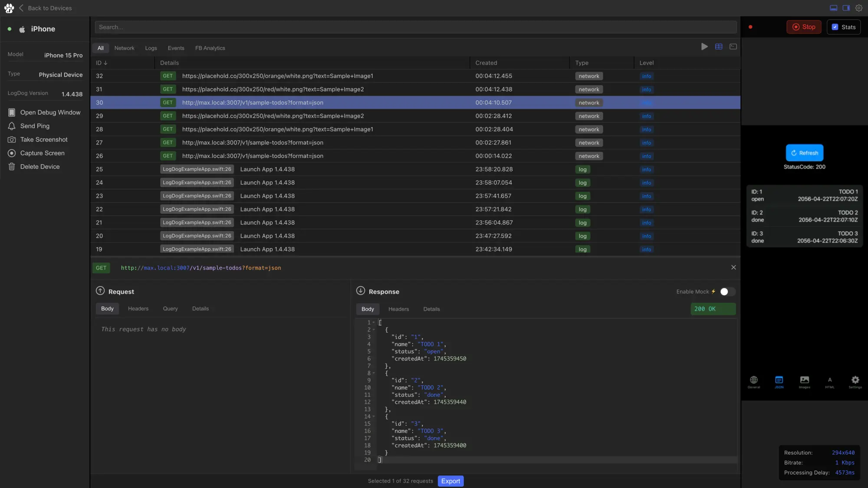
Task: Open the Response Headers tab
Action: point(398,309)
